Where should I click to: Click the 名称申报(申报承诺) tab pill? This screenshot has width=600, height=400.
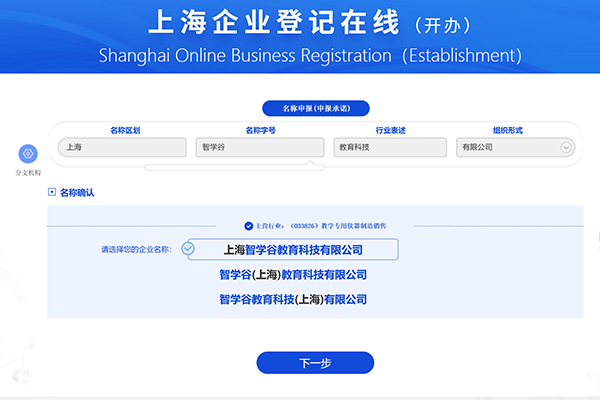316,108
